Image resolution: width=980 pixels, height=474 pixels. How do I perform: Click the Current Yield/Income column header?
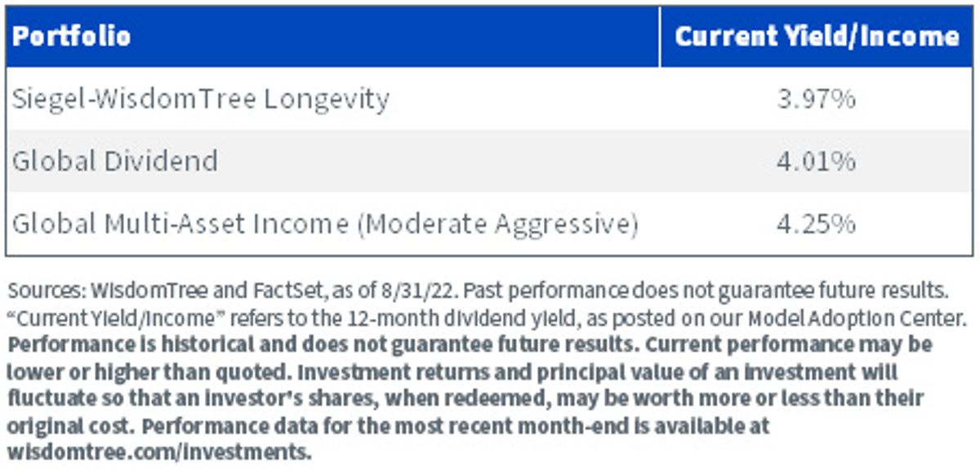(817, 37)
